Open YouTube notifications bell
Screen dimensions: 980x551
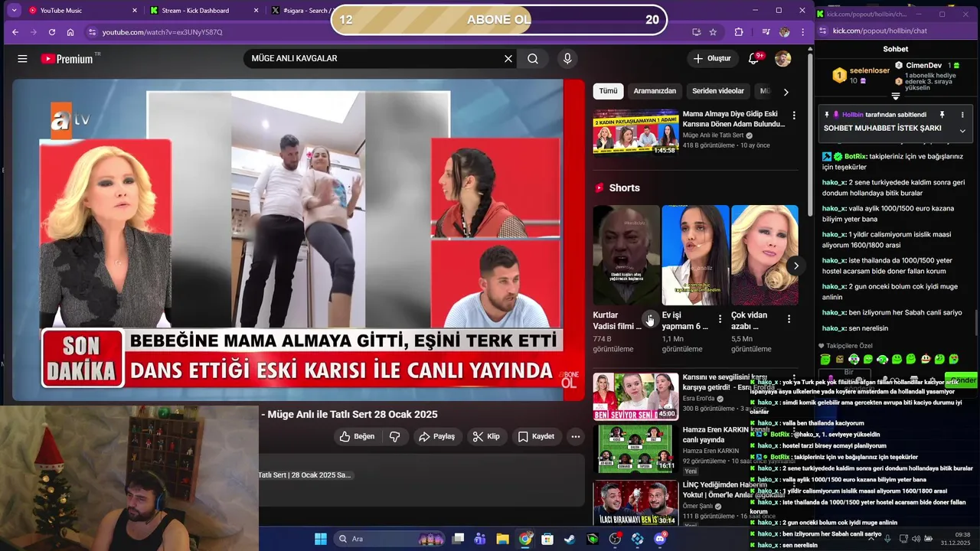click(753, 59)
